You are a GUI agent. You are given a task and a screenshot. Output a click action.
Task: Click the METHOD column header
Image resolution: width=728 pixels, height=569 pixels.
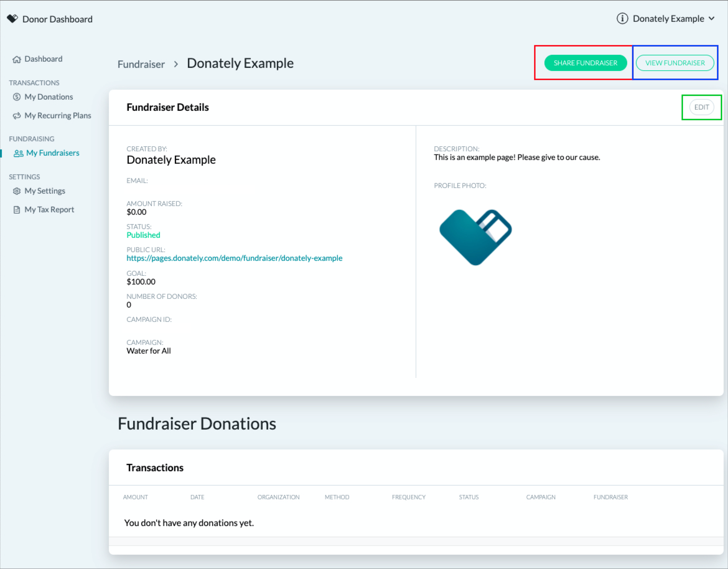[x=337, y=497]
